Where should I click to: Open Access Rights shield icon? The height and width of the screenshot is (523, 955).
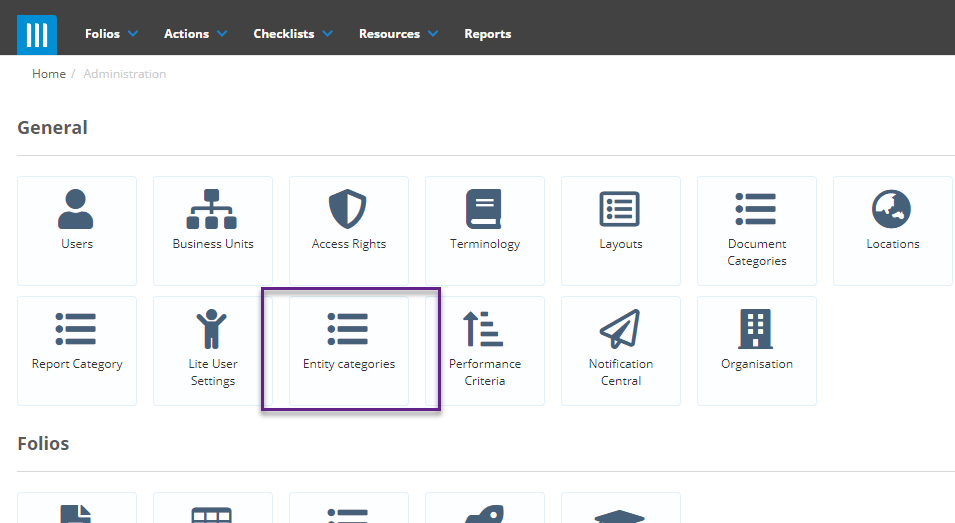coord(348,209)
